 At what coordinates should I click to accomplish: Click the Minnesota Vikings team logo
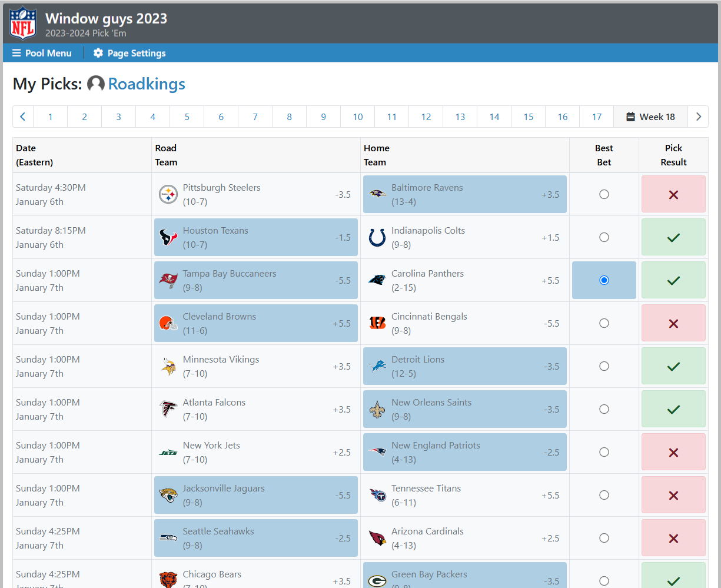point(168,366)
